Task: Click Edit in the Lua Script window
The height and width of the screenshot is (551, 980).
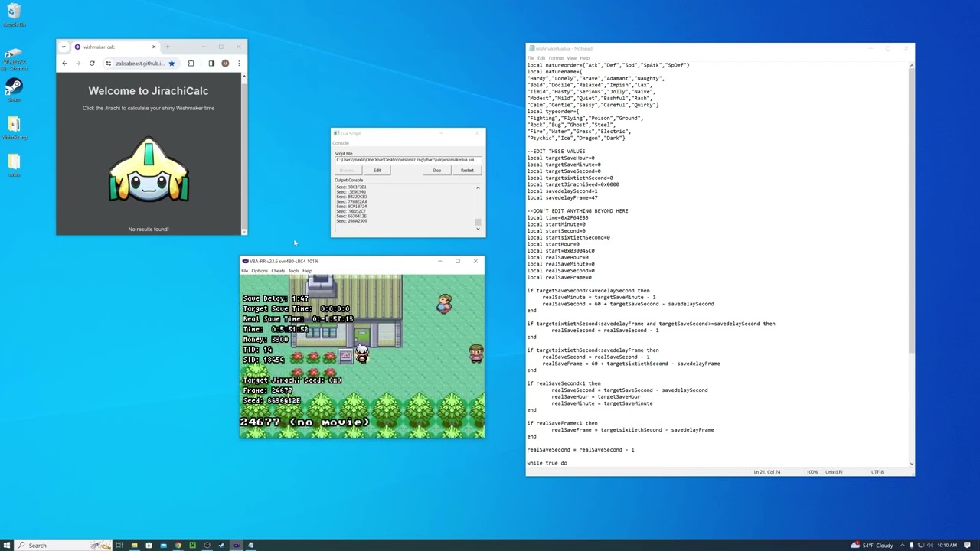Action: (x=377, y=171)
